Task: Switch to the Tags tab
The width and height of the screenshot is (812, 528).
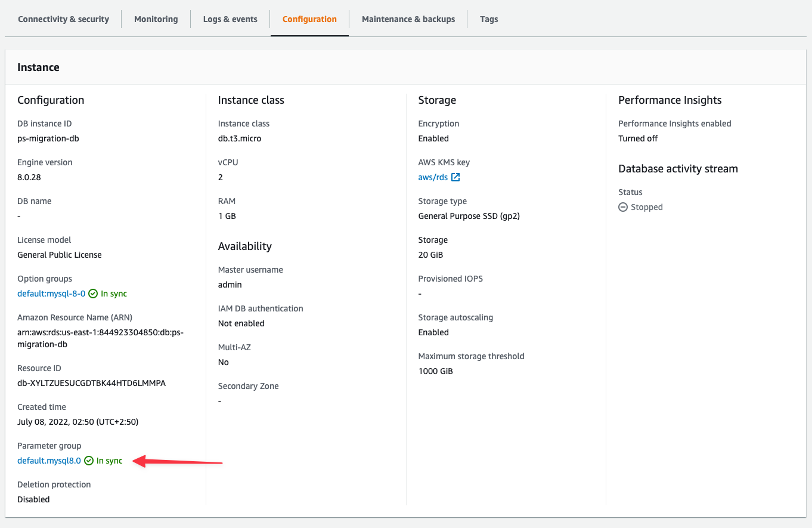Action: 489,18
